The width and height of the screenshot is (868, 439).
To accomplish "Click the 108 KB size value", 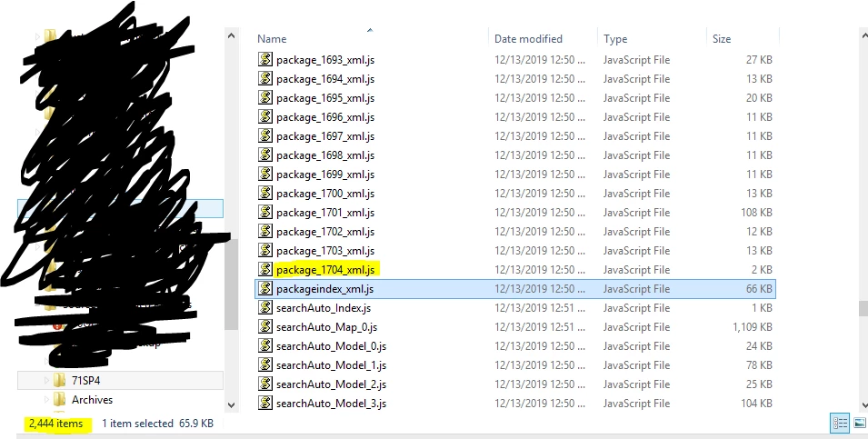I will (757, 213).
